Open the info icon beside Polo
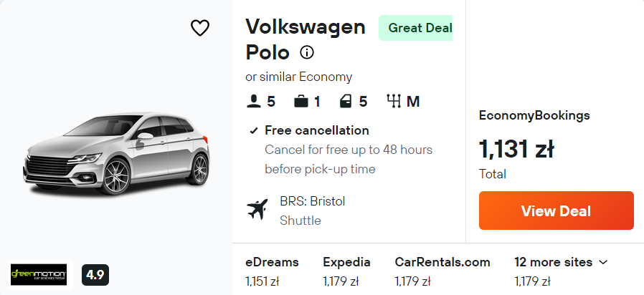Viewport: 644px width, 295px height. pos(307,52)
